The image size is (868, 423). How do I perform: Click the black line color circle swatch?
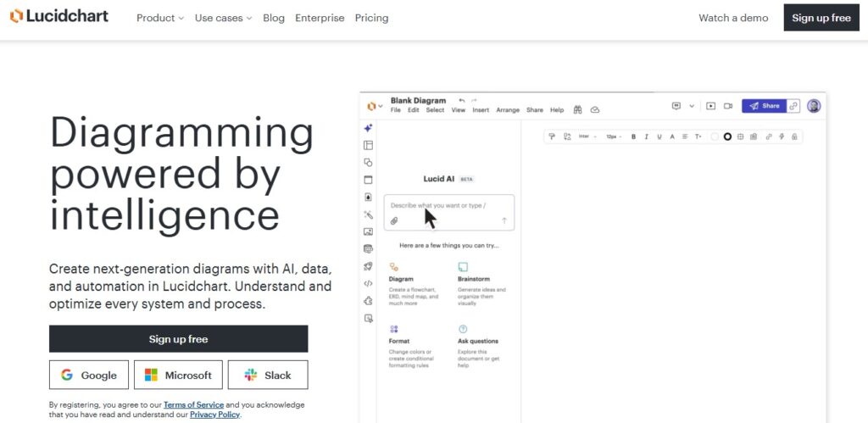tap(727, 136)
